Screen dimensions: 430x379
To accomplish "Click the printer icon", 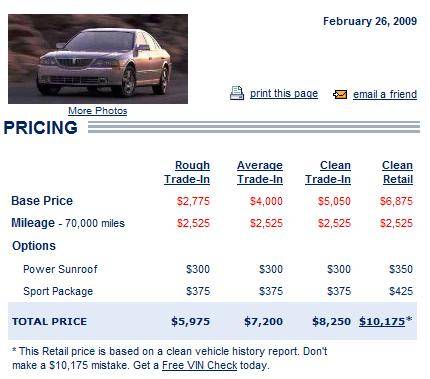I will point(237,93).
